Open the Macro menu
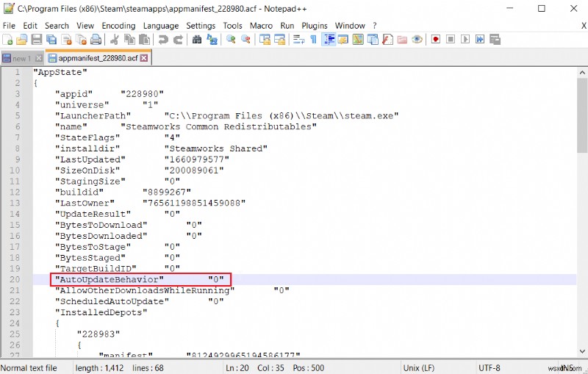588x374 pixels. pyautogui.click(x=261, y=26)
